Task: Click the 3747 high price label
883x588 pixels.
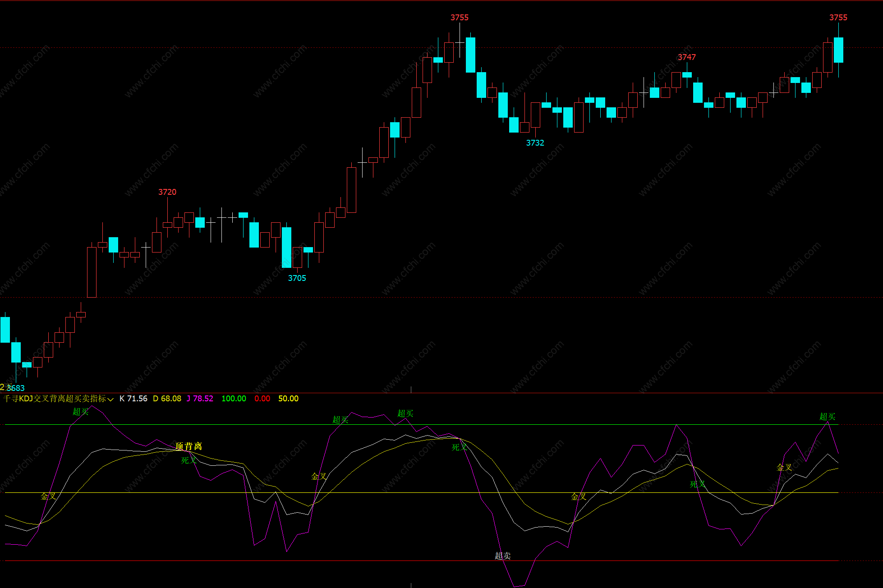Action: [686, 57]
